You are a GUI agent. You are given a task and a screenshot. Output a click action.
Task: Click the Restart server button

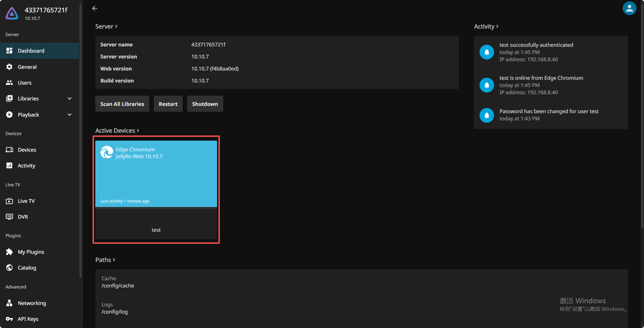tap(168, 104)
